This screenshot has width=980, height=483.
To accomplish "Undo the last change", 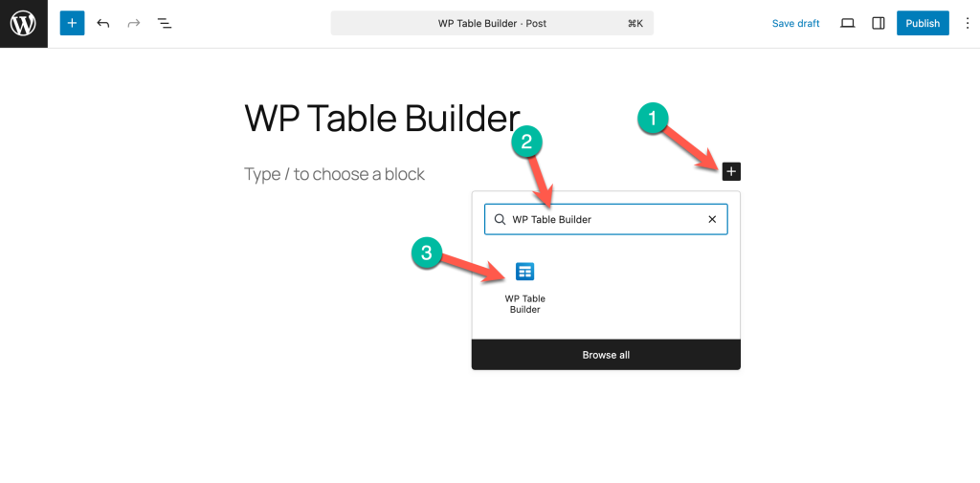I will [103, 23].
